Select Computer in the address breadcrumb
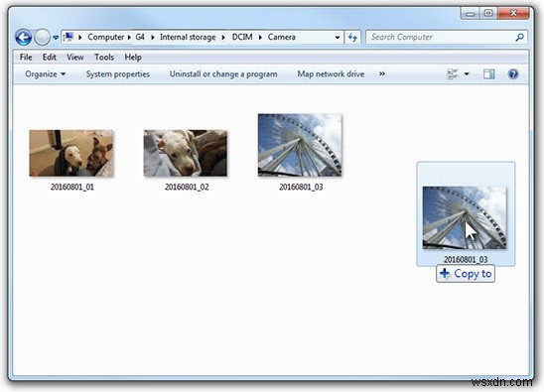544x392 pixels. click(105, 37)
